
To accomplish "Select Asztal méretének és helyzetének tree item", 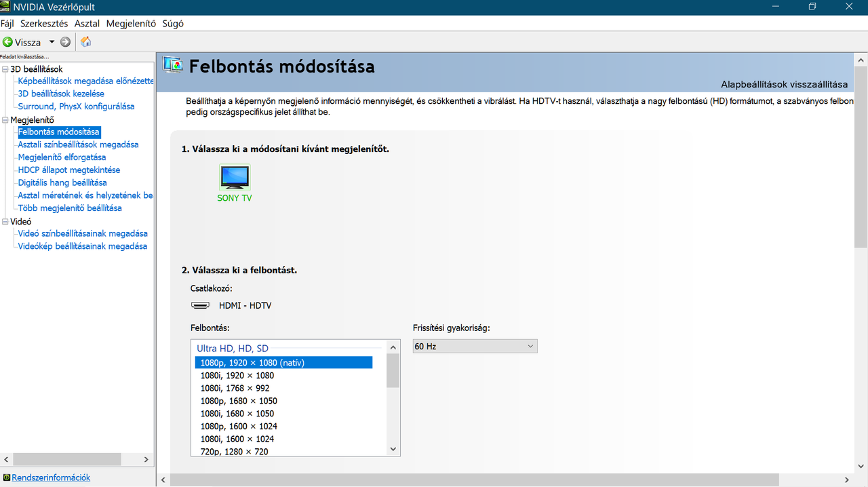I will (x=86, y=195).
